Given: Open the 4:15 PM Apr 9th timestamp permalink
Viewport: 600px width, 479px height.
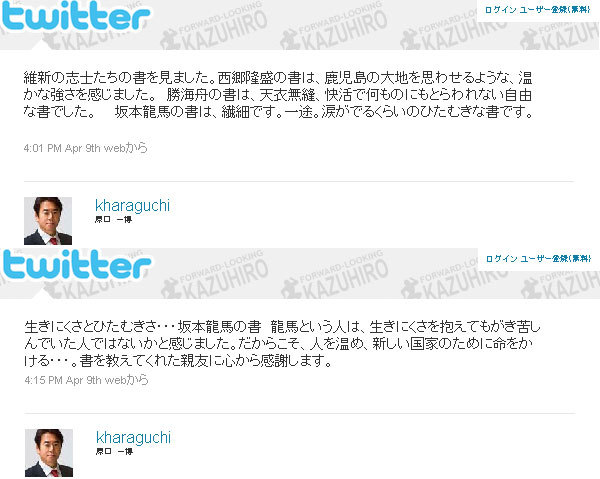Looking at the screenshot, I should (63, 380).
